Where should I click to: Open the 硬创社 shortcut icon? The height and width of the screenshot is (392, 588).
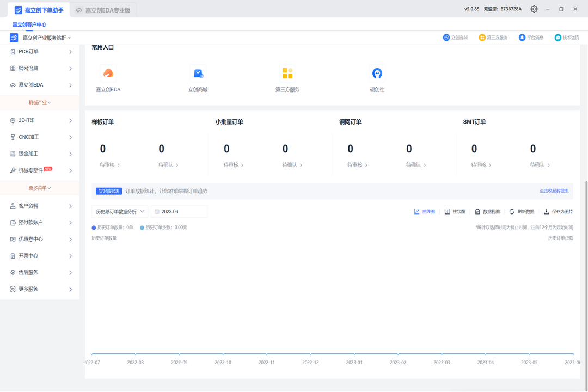(377, 73)
